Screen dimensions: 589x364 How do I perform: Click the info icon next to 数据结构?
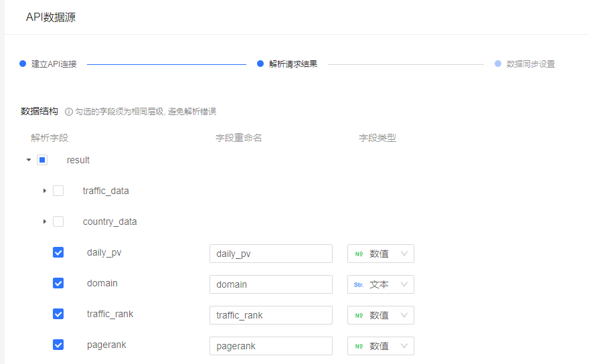[x=69, y=112]
